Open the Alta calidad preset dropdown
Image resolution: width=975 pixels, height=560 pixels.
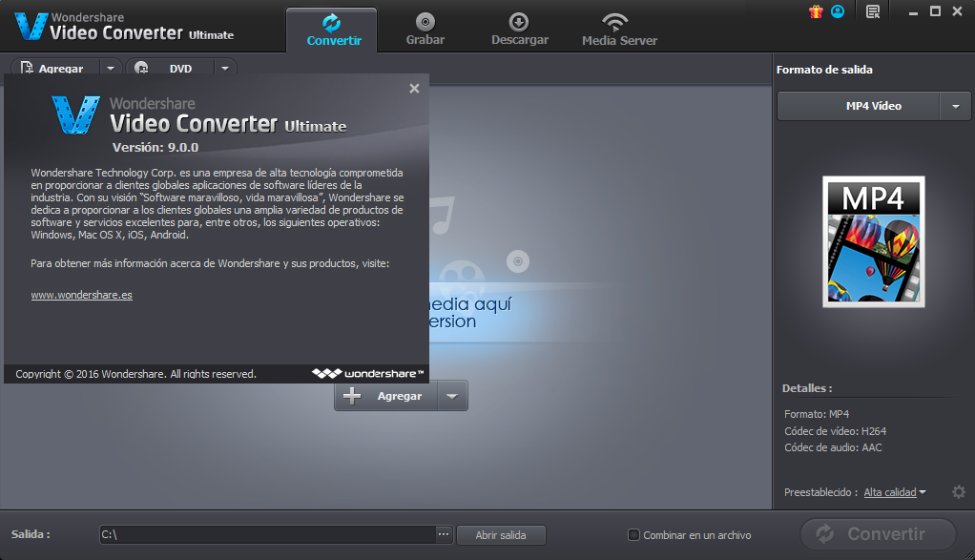895,492
